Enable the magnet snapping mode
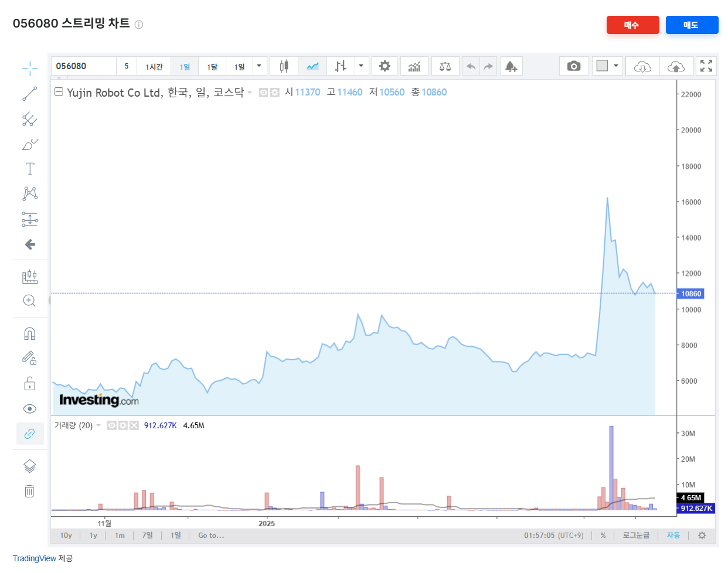The image size is (728, 573). tap(30, 333)
